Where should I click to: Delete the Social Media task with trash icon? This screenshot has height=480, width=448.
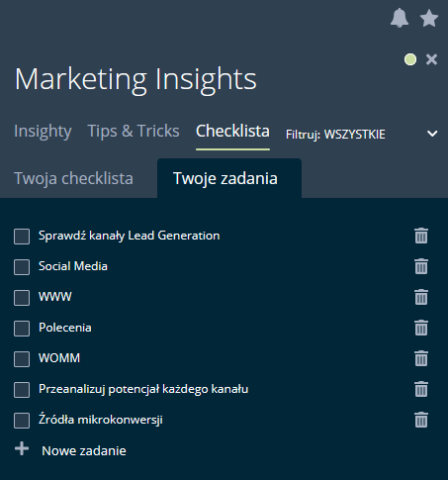tap(421, 266)
